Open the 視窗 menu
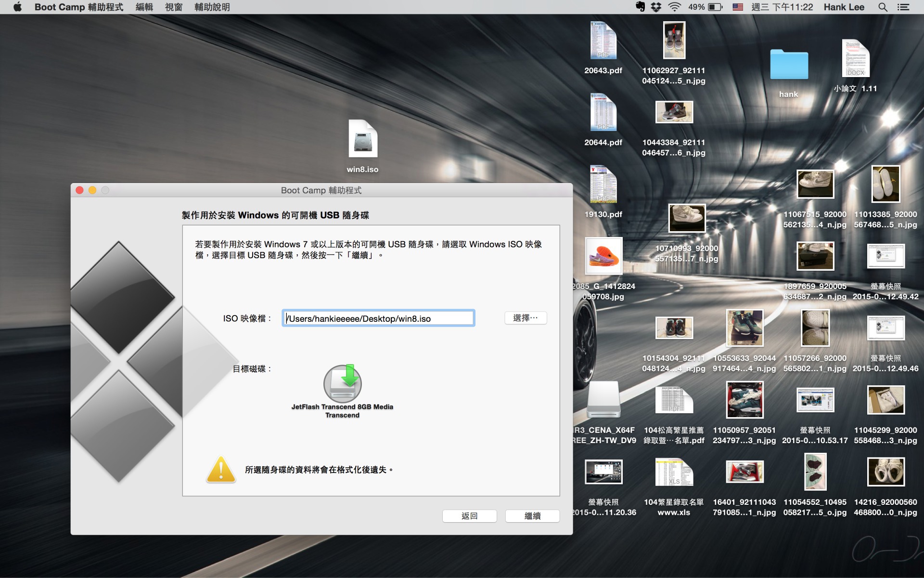The width and height of the screenshot is (924, 578). [x=174, y=7]
